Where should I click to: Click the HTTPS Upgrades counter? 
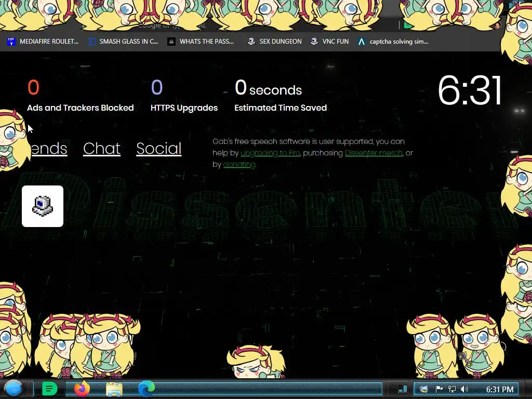[x=184, y=96]
